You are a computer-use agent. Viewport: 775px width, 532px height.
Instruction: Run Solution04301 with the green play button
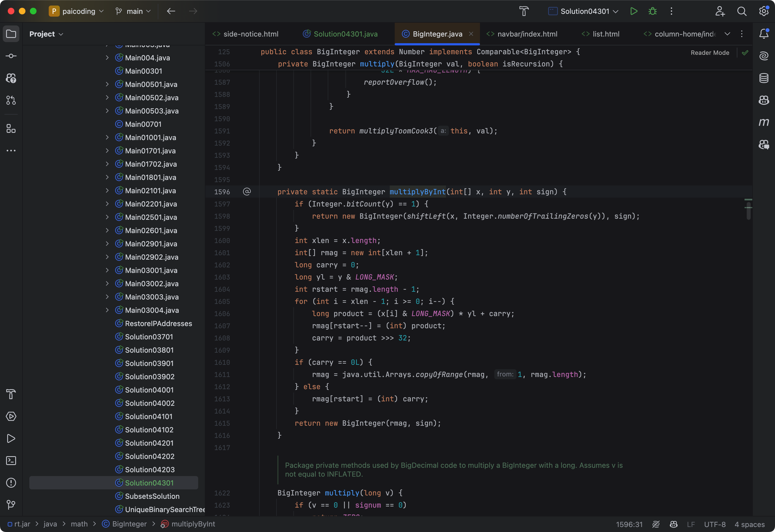[x=634, y=11]
